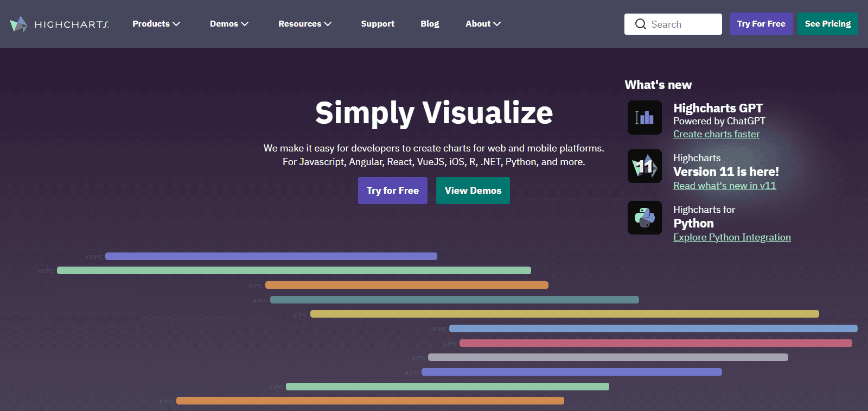Open the Resources dropdown menu
Image resolution: width=868 pixels, height=411 pixels.
click(304, 24)
